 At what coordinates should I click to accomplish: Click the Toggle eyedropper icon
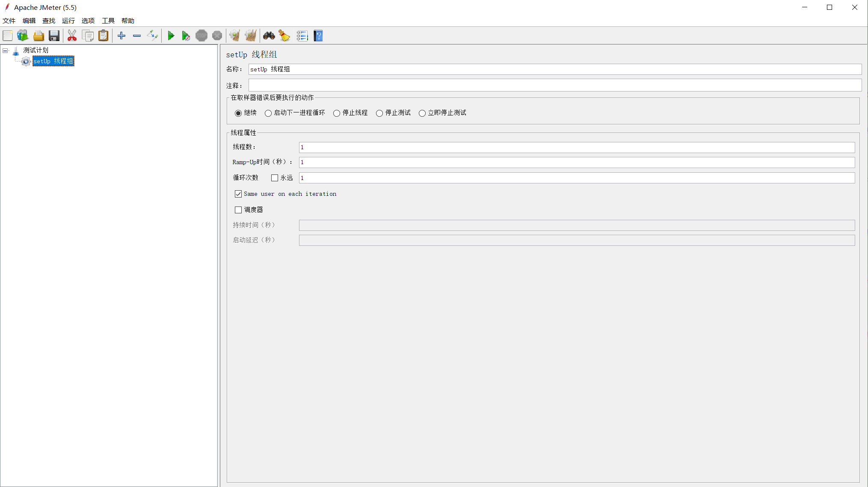tap(152, 36)
